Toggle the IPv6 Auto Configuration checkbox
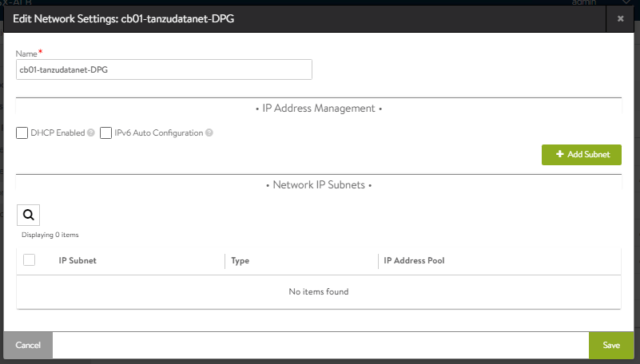The image size is (640, 364). coord(105,133)
